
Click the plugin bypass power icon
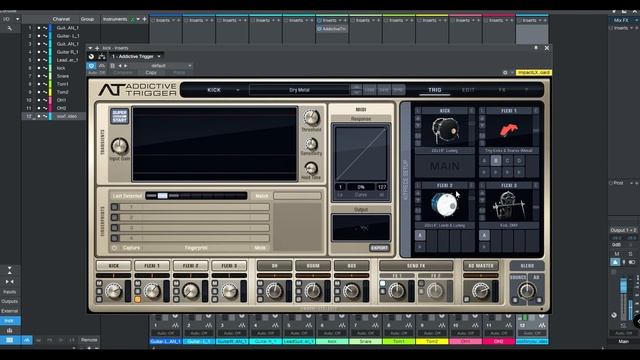coord(91,66)
